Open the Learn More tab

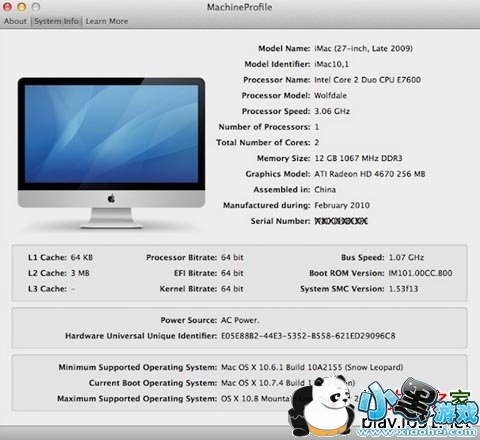107,21
